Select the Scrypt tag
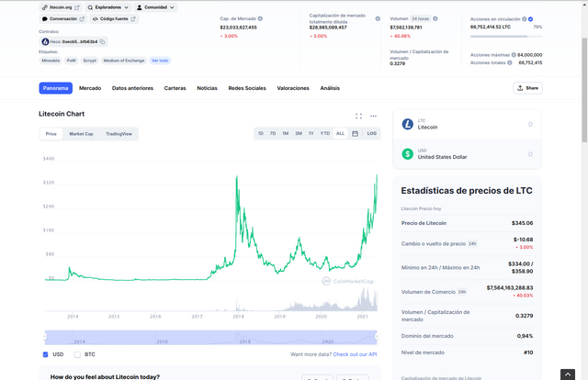This screenshot has width=588, height=380. [x=90, y=61]
